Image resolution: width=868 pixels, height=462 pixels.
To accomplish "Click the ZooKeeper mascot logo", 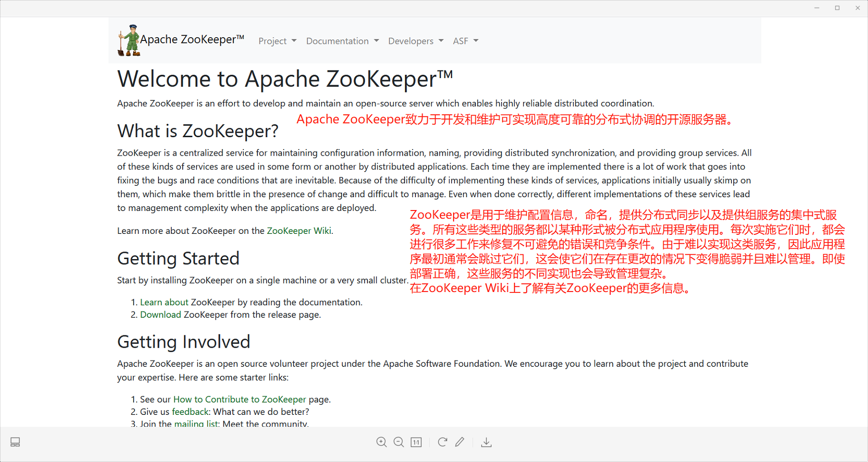I will 128,40.
